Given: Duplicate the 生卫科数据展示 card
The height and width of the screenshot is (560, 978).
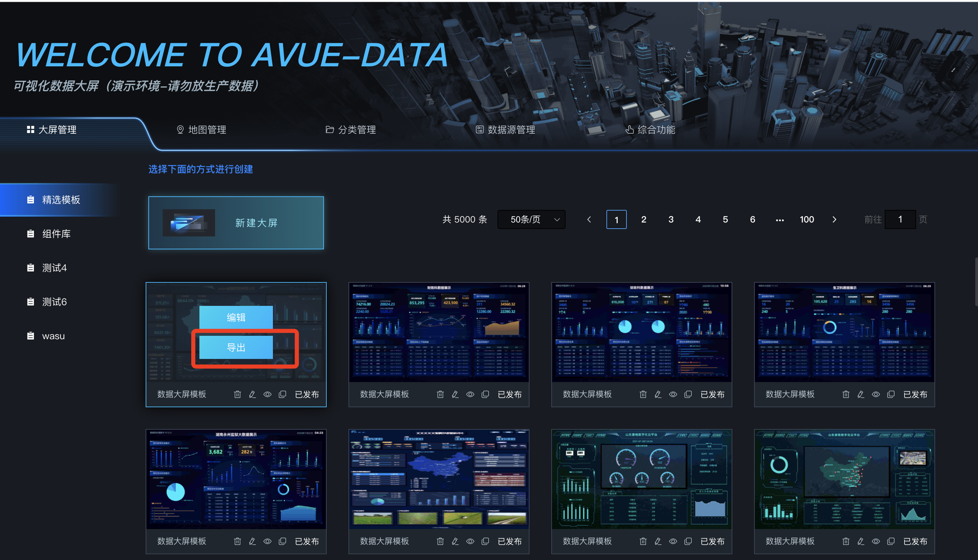Looking at the screenshot, I should click(x=891, y=394).
